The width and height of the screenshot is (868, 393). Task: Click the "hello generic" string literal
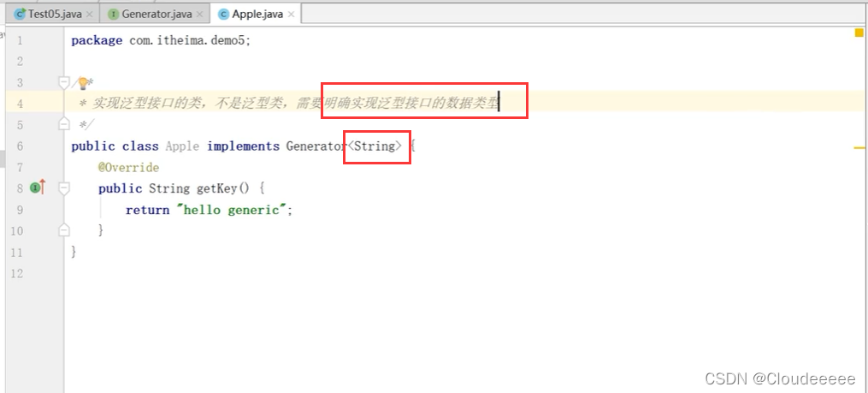[x=231, y=210]
